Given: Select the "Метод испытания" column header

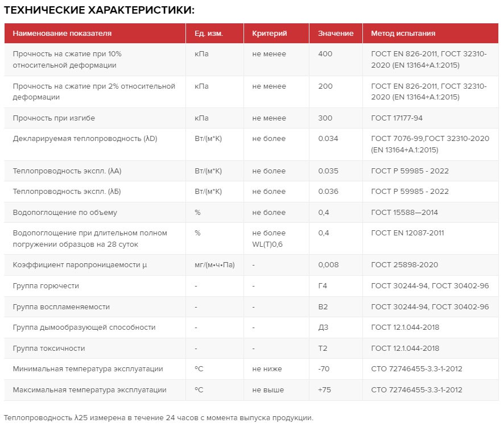Looking at the screenshot, I should click(x=403, y=34).
